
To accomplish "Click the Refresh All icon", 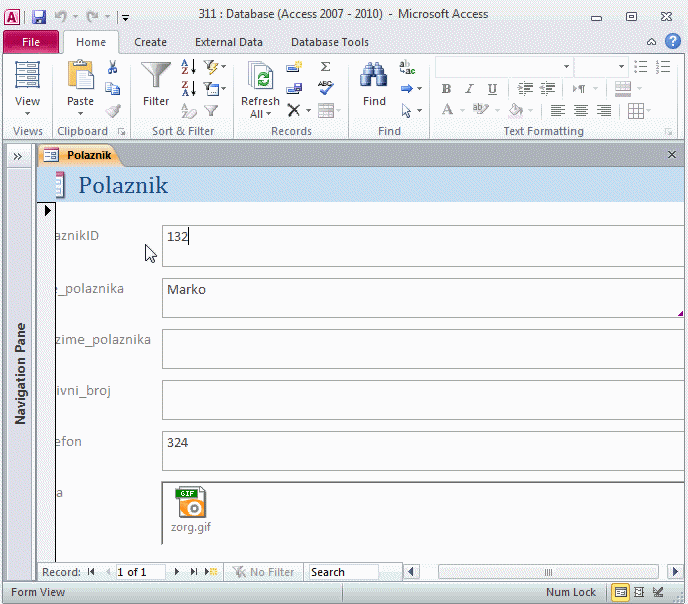I will 260,78.
